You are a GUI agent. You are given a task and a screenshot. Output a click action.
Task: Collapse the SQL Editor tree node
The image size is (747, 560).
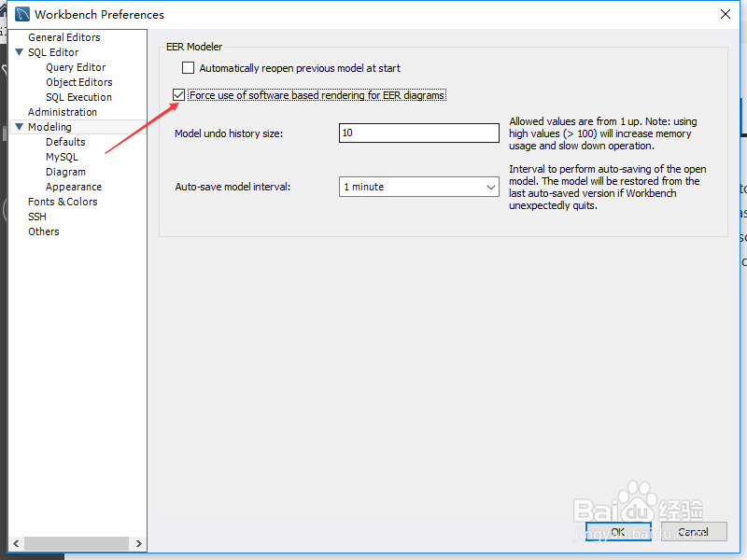[19, 52]
